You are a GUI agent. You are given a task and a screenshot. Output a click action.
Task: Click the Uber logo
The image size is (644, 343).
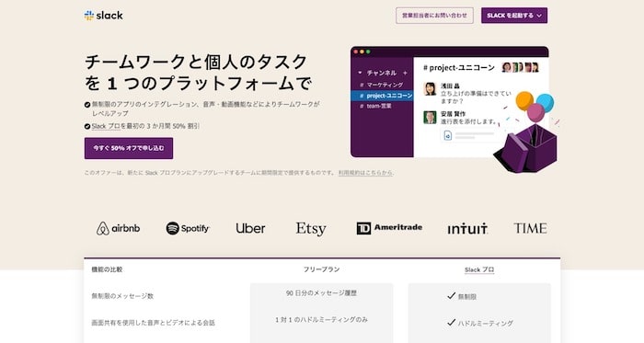[x=250, y=228]
